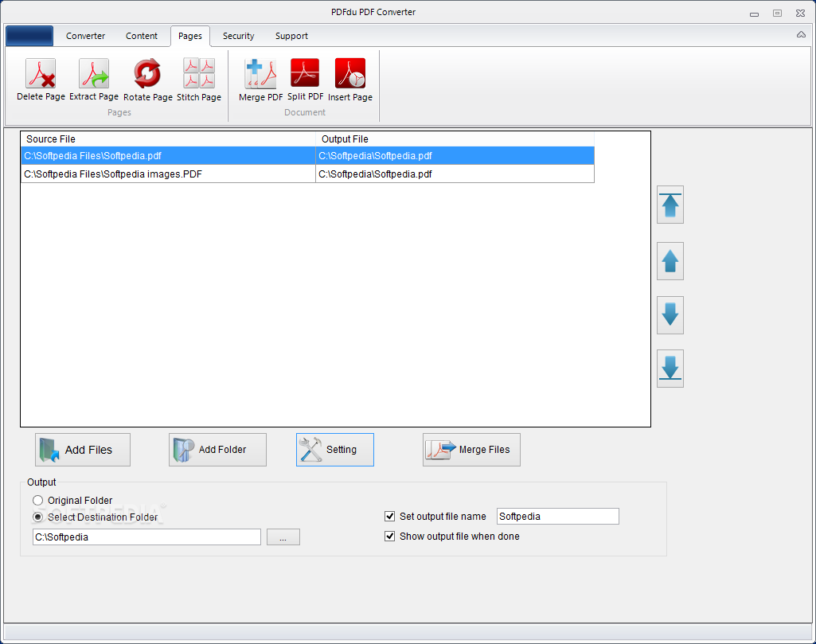Click the Source File column header
816x644 pixels.
(168, 139)
